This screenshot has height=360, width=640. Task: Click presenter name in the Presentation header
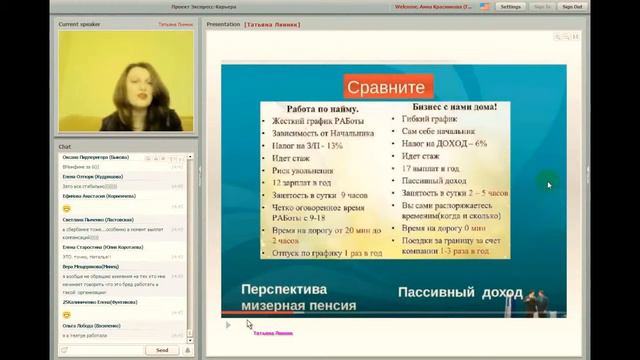272,24
